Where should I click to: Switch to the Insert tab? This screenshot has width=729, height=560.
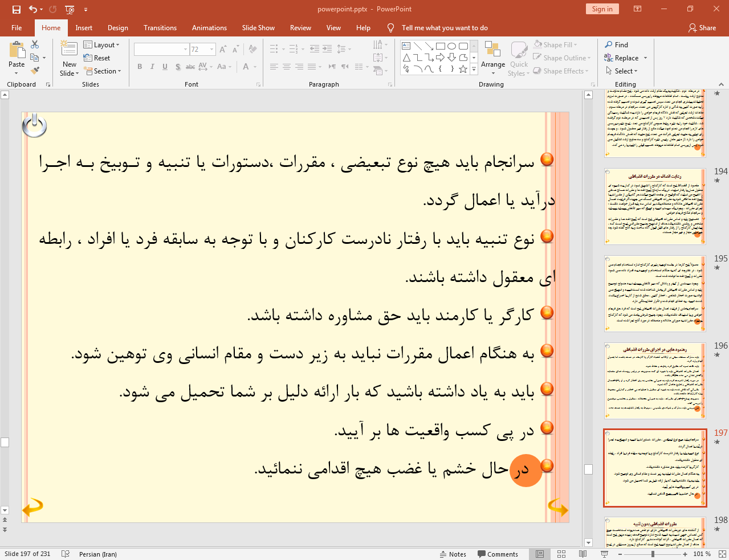click(x=84, y=28)
